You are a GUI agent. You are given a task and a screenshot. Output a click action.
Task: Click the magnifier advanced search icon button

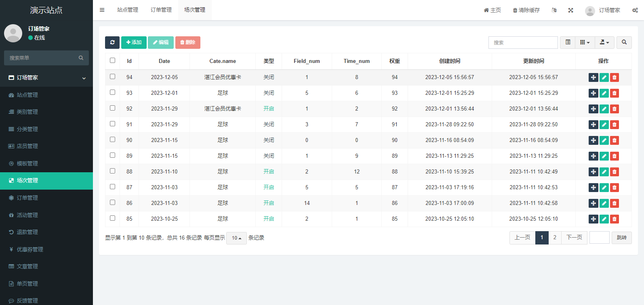624,42
